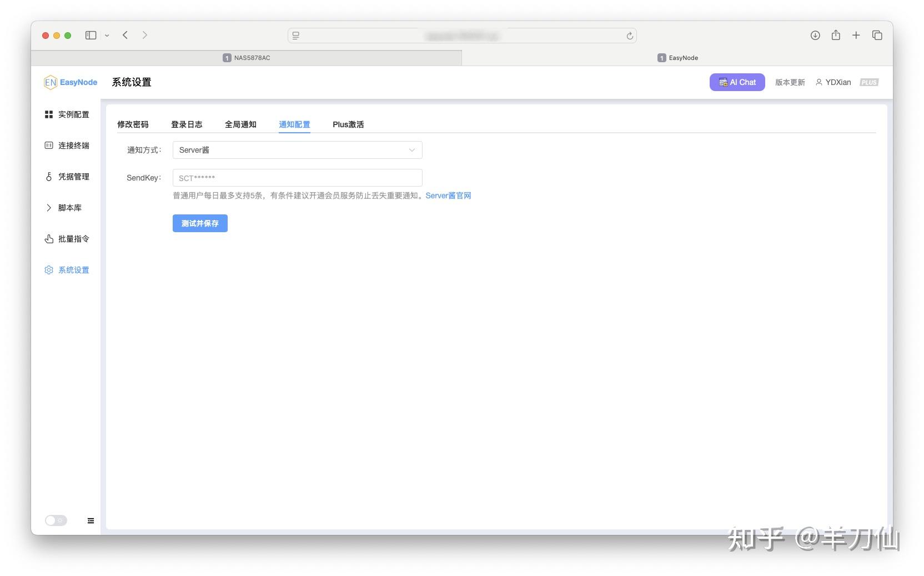
Task: Open 凭据管理 credentials management
Action: click(x=73, y=177)
